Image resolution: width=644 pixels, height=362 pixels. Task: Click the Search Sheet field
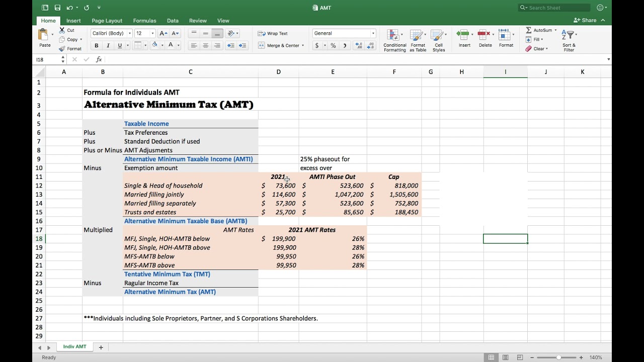point(554,8)
